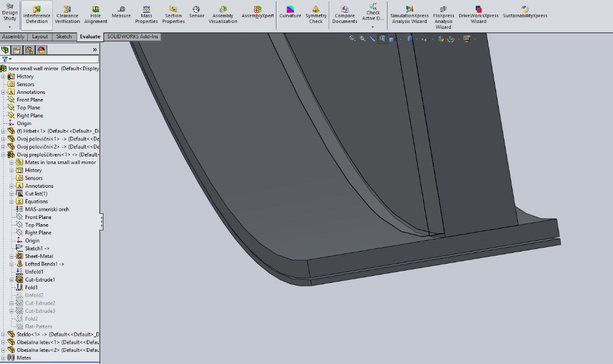Screen dimensions: 613x364
Task: Run Symmetry Check
Action: [x=316, y=15]
